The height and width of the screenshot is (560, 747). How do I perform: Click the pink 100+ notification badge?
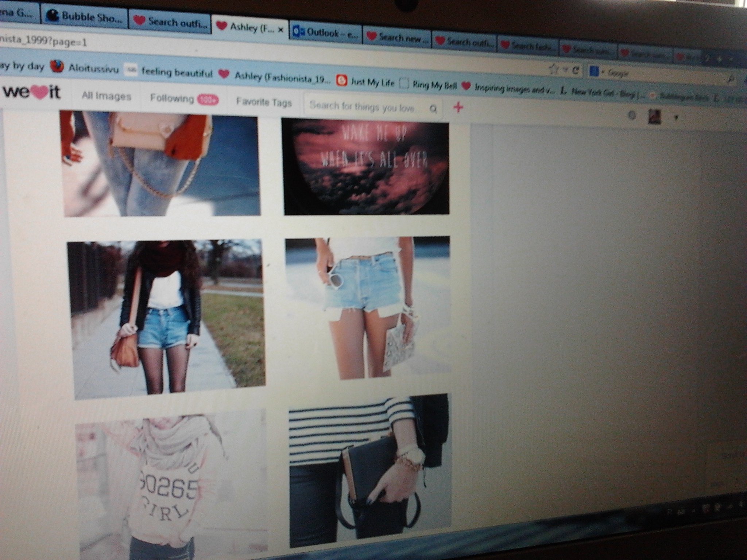[208, 100]
